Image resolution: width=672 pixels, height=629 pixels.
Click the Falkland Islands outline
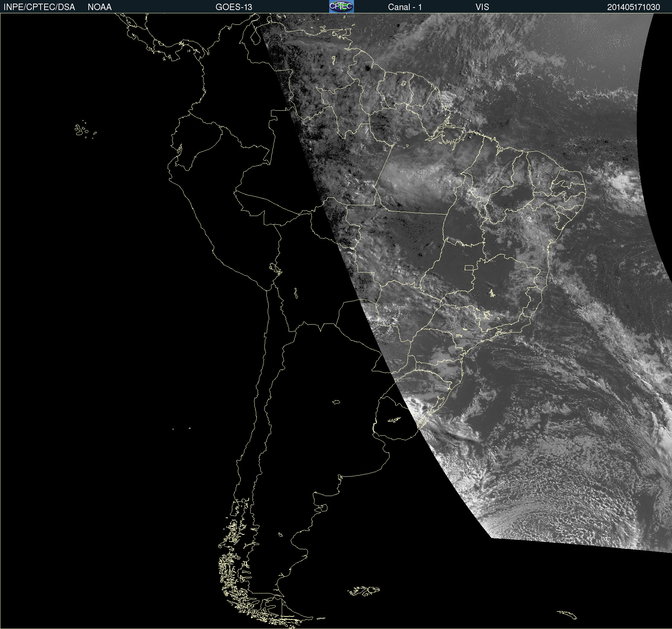[364, 591]
